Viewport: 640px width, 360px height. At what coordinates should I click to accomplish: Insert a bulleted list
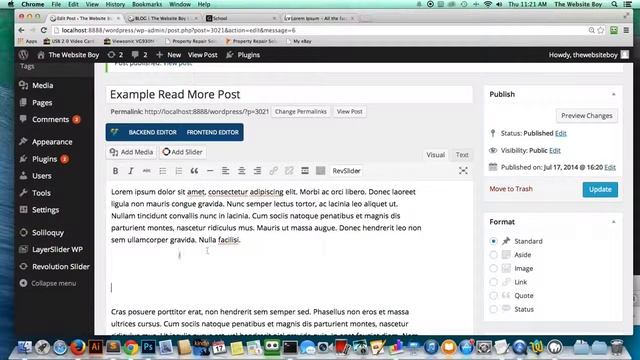162,171
